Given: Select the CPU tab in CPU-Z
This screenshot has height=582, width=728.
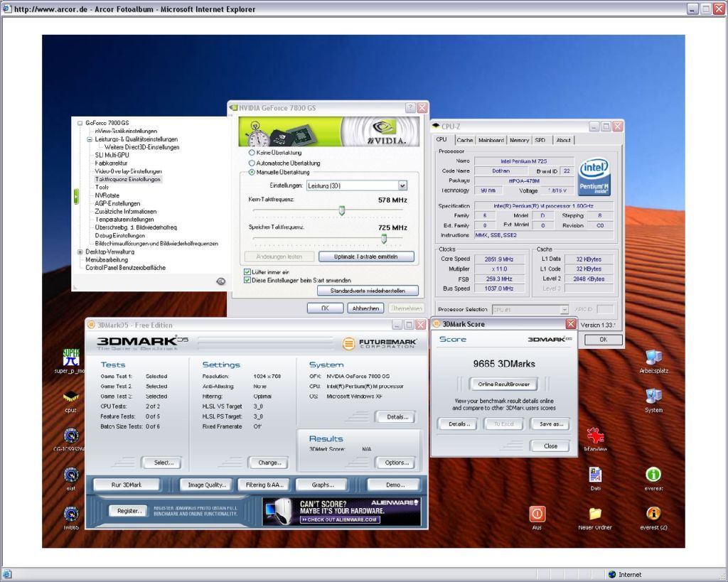Looking at the screenshot, I should pyautogui.click(x=441, y=139).
